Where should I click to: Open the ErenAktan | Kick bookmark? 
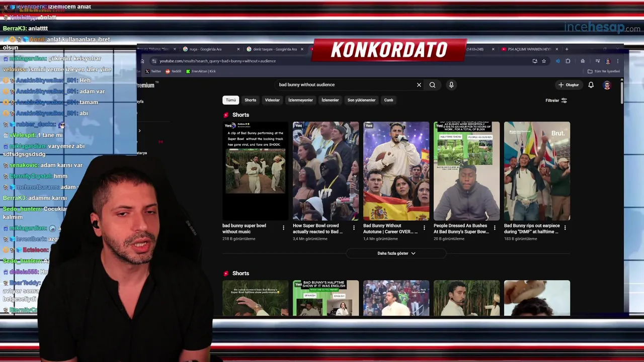pyautogui.click(x=201, y=71)
